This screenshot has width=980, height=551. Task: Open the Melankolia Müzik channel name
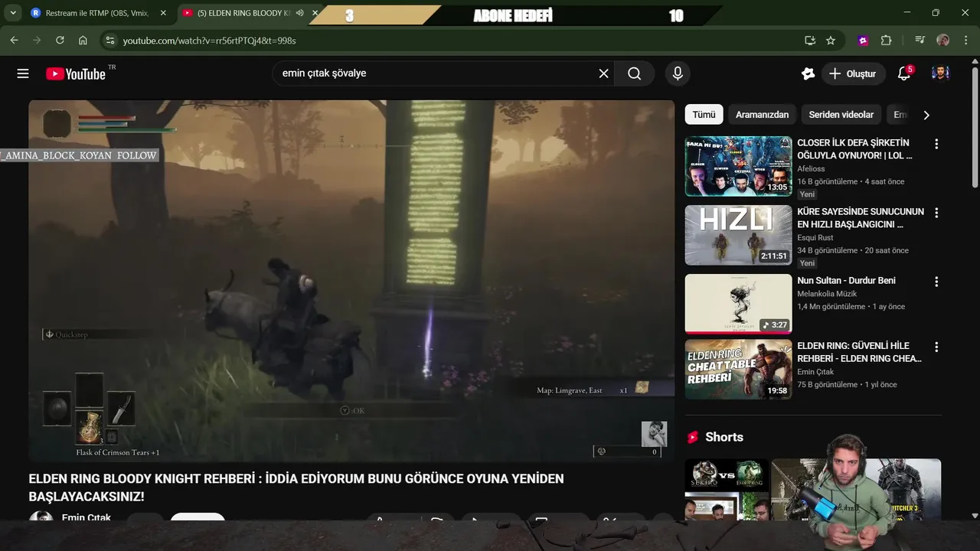point(827,294)
